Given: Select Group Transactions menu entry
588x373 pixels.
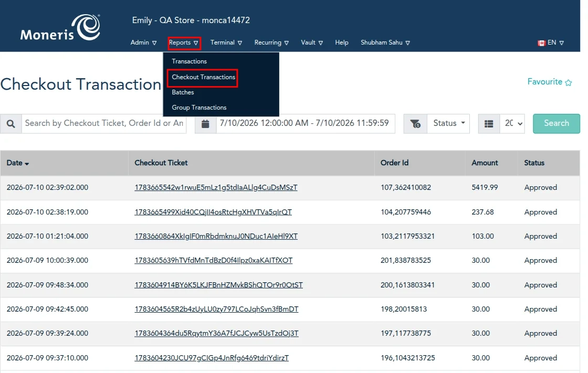Looking at the screenshot, I should [199, 108].
